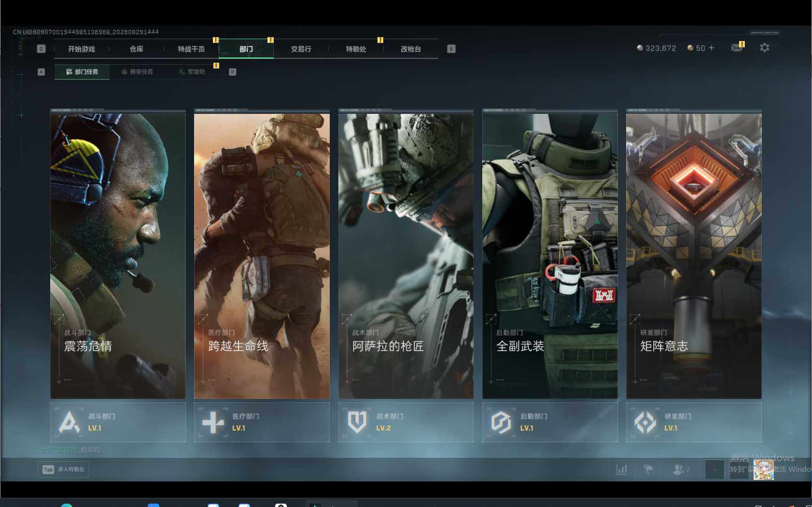812x507 pixels.
Task: Click the 50 premium currency amount
Action: [x=700, y=48]
